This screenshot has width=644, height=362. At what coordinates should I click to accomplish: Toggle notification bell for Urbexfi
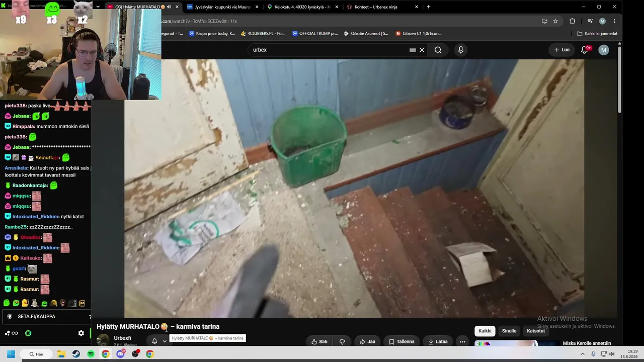(154, 341)
